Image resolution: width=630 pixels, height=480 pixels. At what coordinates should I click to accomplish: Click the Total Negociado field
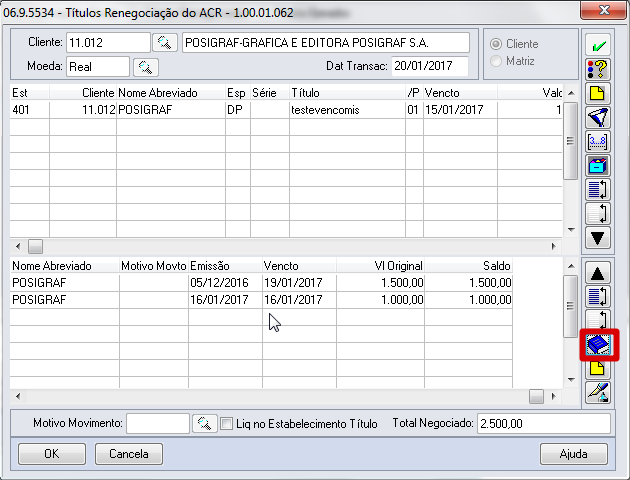pyautogui.click(x=544, y=423)
